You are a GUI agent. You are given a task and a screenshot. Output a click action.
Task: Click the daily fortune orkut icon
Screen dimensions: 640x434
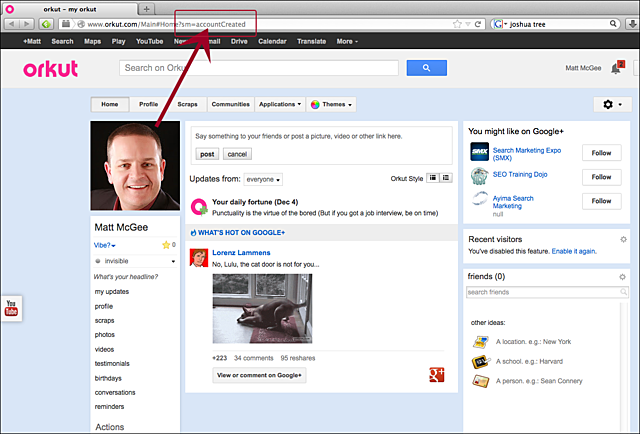(x=199, y=207)
